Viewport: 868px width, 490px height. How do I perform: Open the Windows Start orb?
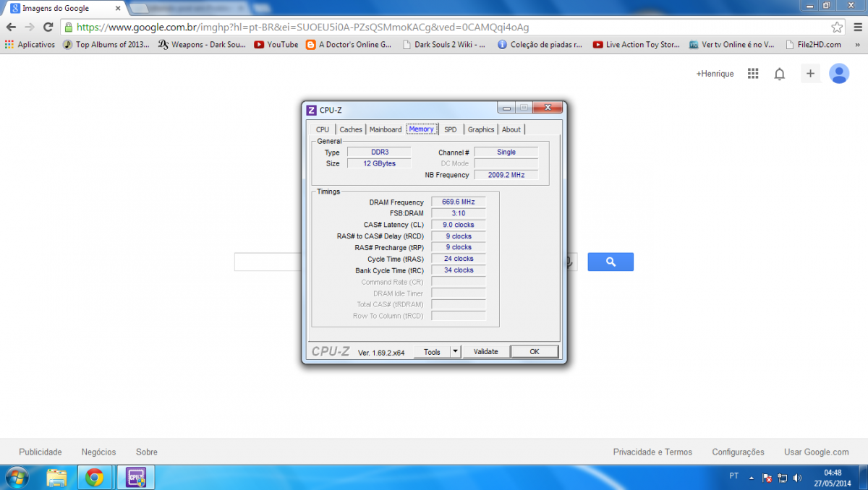[17, 478]
